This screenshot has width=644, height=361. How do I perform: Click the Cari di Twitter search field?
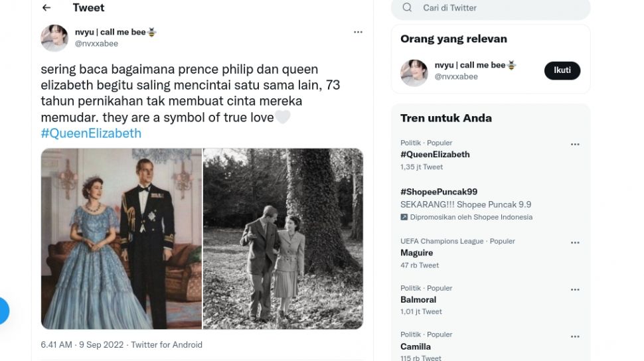(x=491, y=8)
